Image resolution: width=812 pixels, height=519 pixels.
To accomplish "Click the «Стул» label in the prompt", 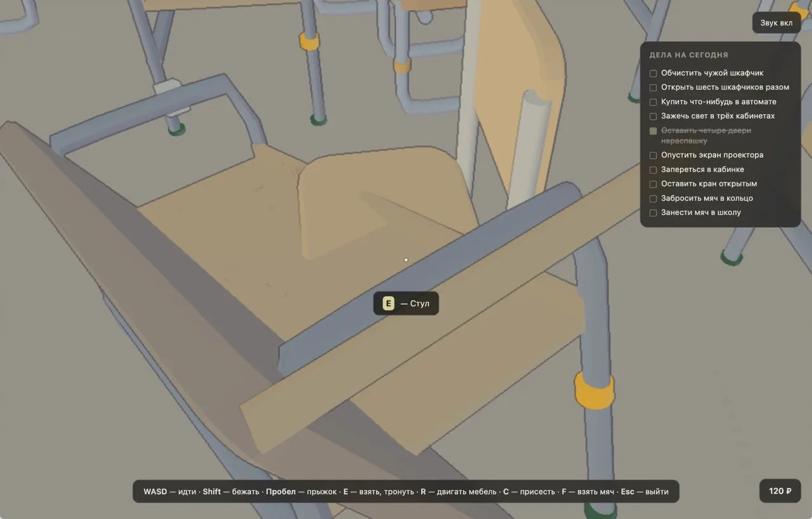I will pos(420,304).
